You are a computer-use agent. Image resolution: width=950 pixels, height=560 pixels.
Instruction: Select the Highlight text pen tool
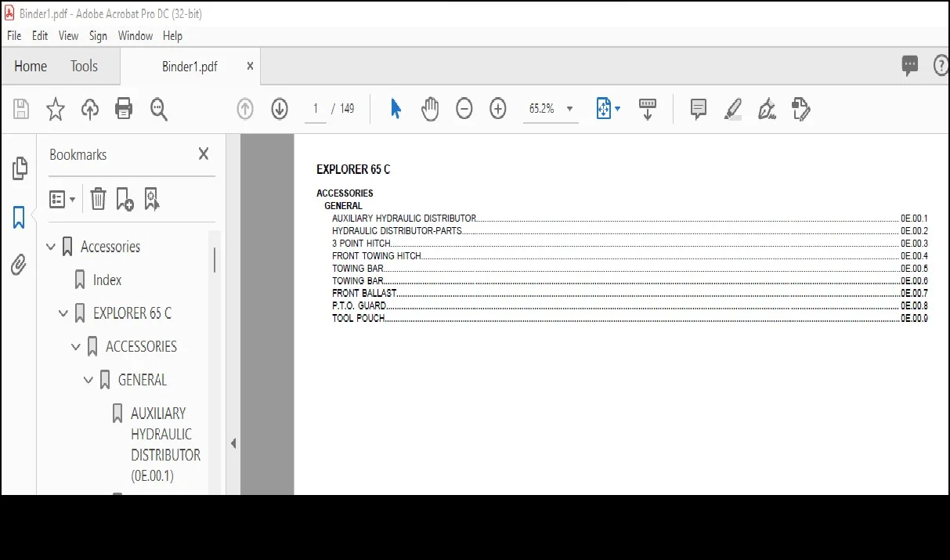tap(733, 109)
